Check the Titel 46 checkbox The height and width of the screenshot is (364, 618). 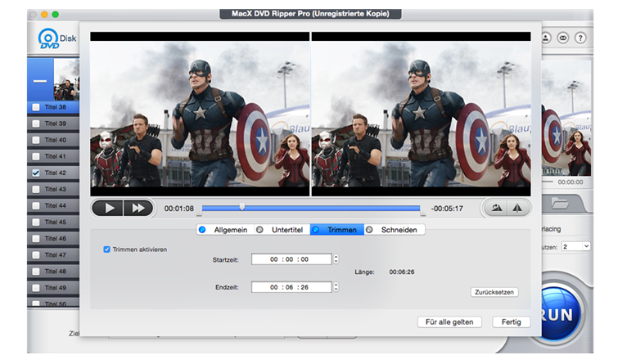(x=36, y=239)
